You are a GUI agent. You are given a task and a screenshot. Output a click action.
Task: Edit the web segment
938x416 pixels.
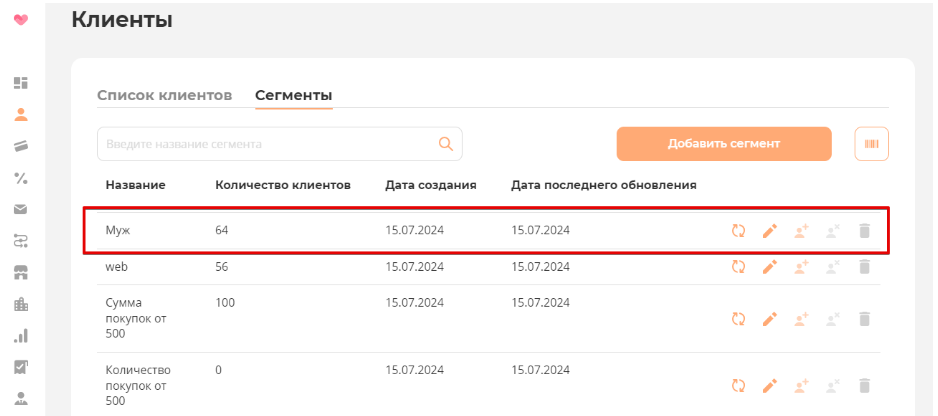pos(769,267)
